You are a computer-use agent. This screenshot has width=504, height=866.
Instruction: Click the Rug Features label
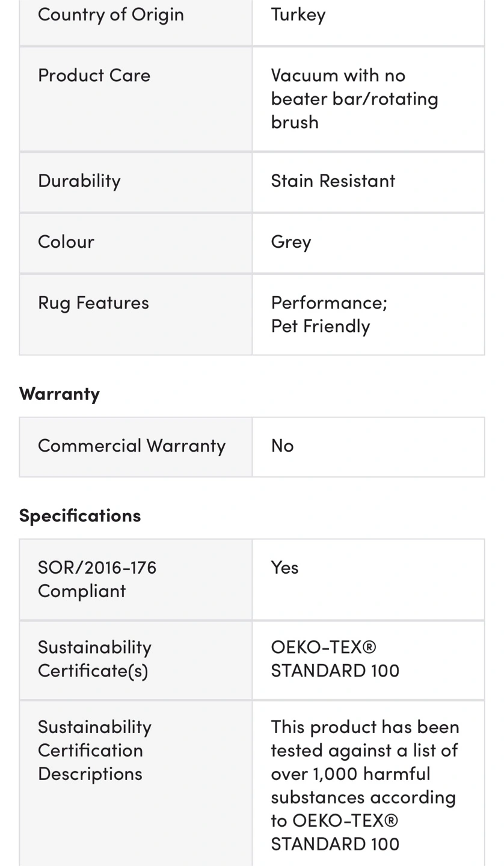[x=93, y=302]
